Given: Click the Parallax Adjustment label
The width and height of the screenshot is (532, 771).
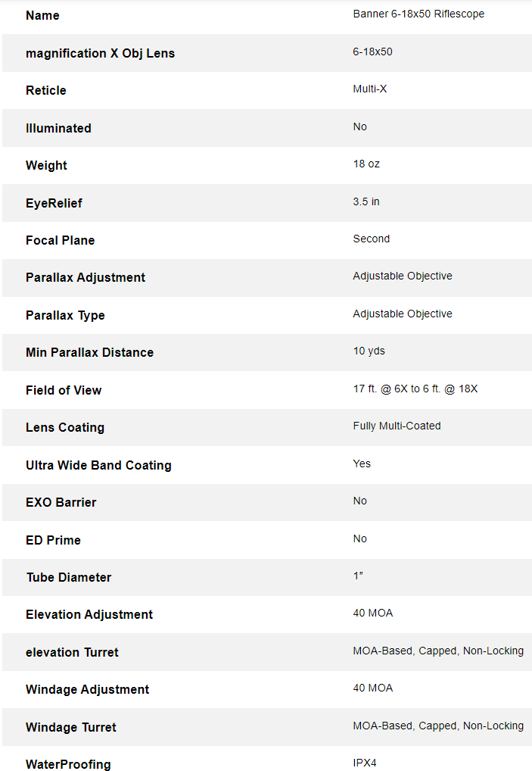Looking at the screenshot, I should pos(86,277).
